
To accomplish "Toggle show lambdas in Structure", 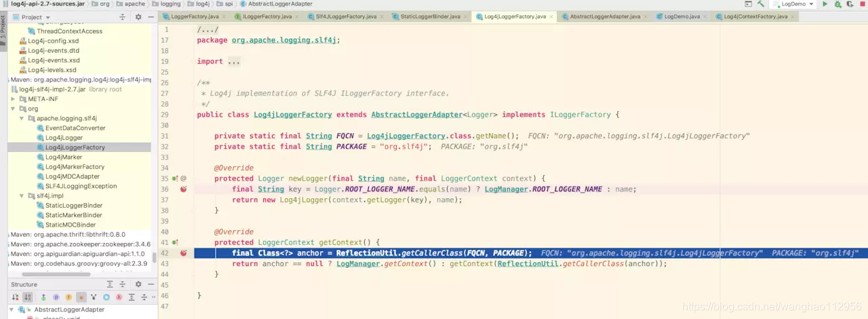I will (119, 297).
